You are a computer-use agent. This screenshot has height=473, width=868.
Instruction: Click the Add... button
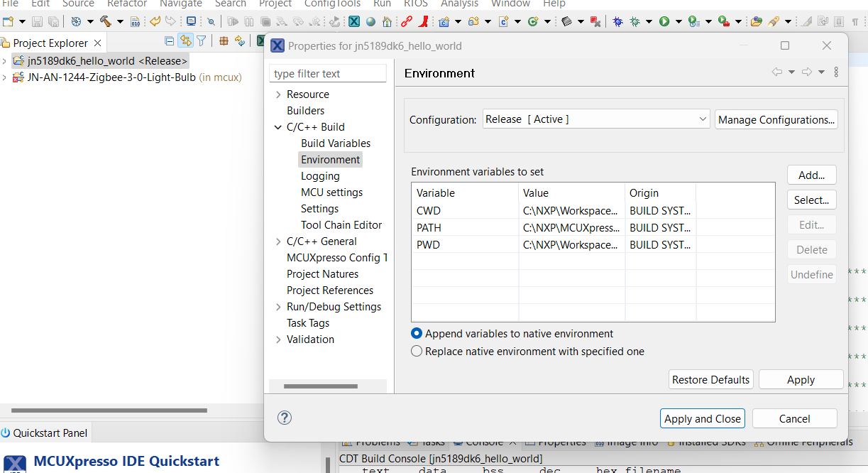[x=811, y=175]
